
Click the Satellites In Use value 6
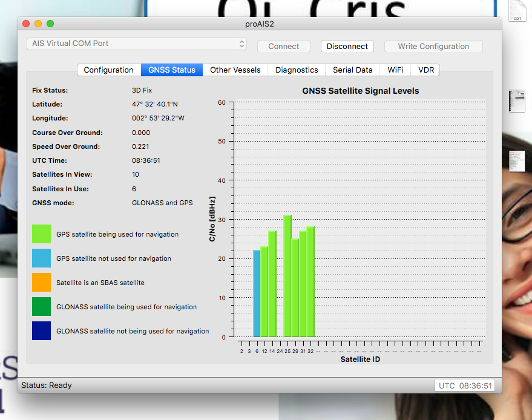[x=134, y=189]
